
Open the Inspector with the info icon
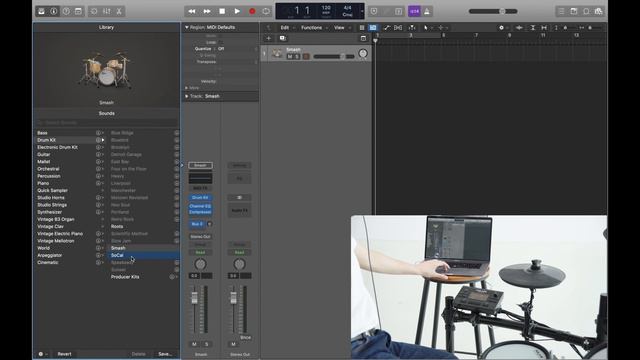click(x=53, y=11)
